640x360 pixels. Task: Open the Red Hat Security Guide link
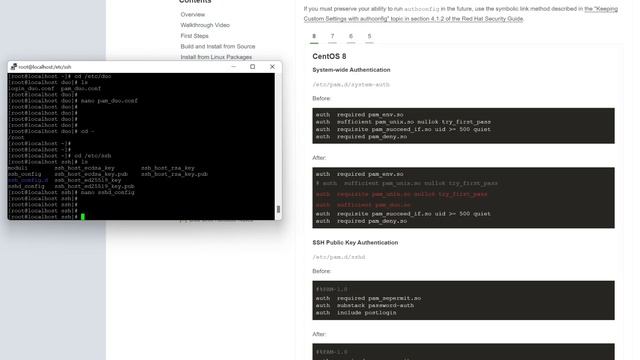460,14
